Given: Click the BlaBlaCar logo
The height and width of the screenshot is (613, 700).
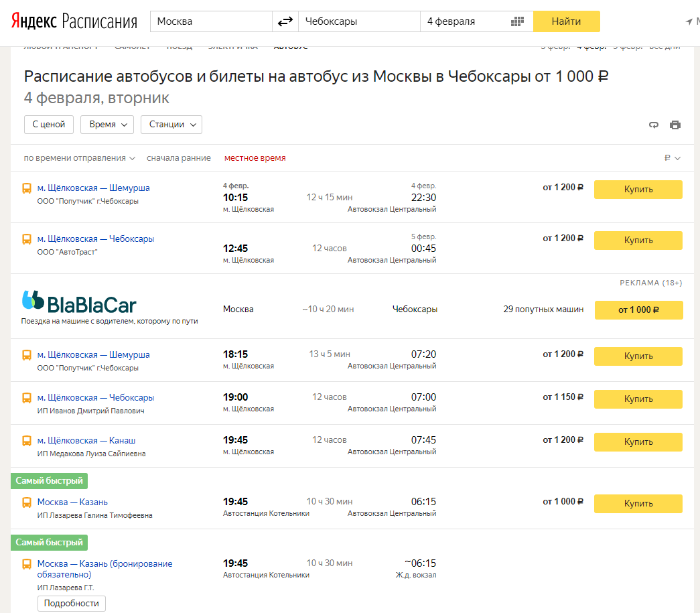Looking at the screenshot, I should 79,302.
